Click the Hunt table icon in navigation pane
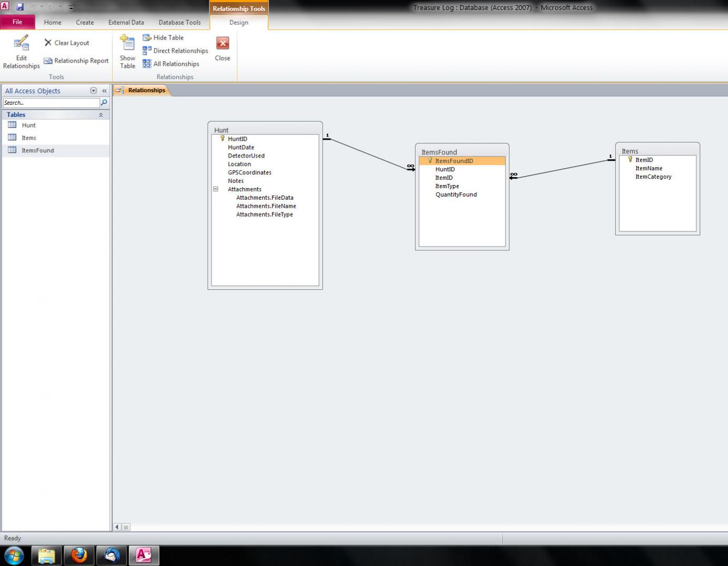The image size is (728, 566). click(x=12, y=125)
